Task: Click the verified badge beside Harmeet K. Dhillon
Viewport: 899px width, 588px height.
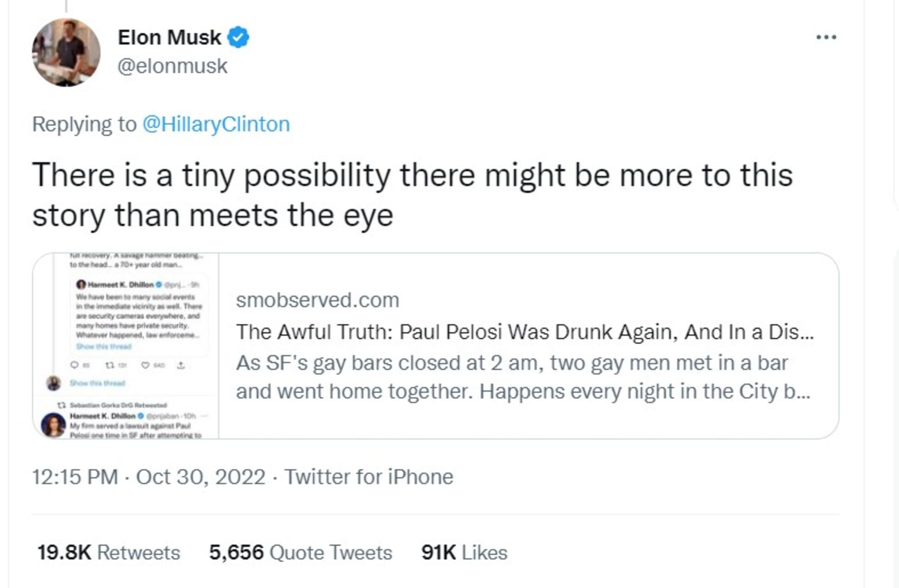Action: tap(159, 285)
